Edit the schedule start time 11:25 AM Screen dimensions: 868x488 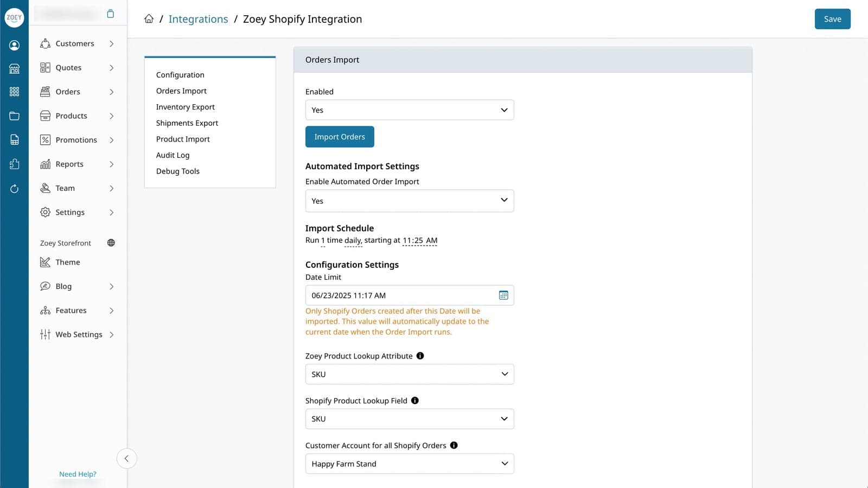point(420,241)
